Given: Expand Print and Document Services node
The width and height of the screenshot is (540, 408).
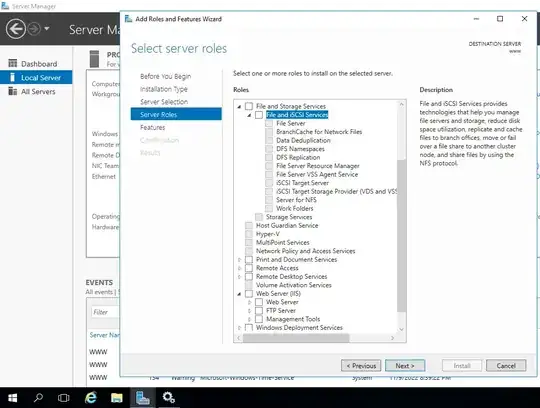Looking at the screenshot, I should pos(239,260).
